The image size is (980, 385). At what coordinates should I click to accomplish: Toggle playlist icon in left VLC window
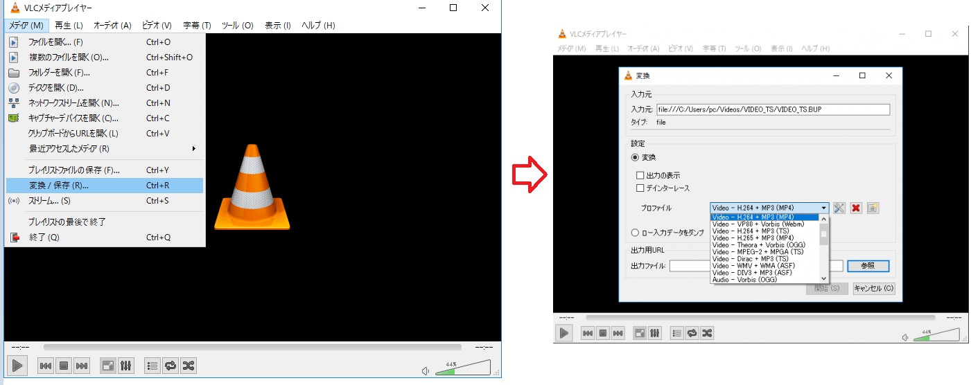pyautogui.click(x=152, y=366)
